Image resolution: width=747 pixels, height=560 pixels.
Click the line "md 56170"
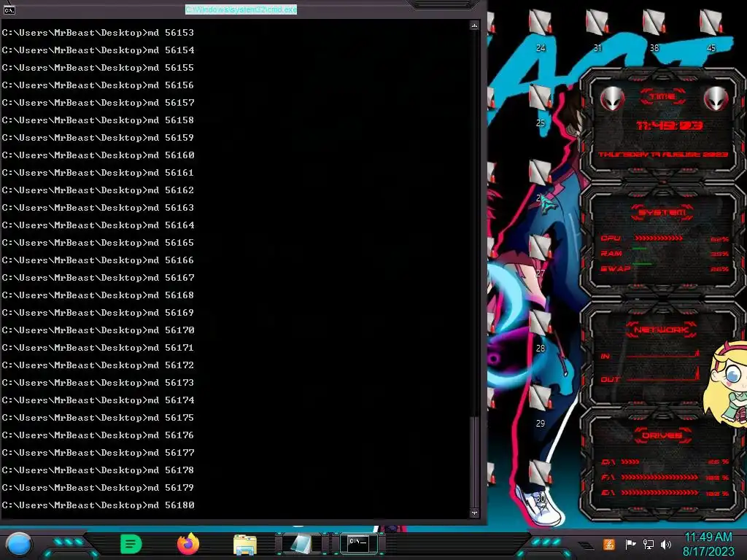pos(98,330)
